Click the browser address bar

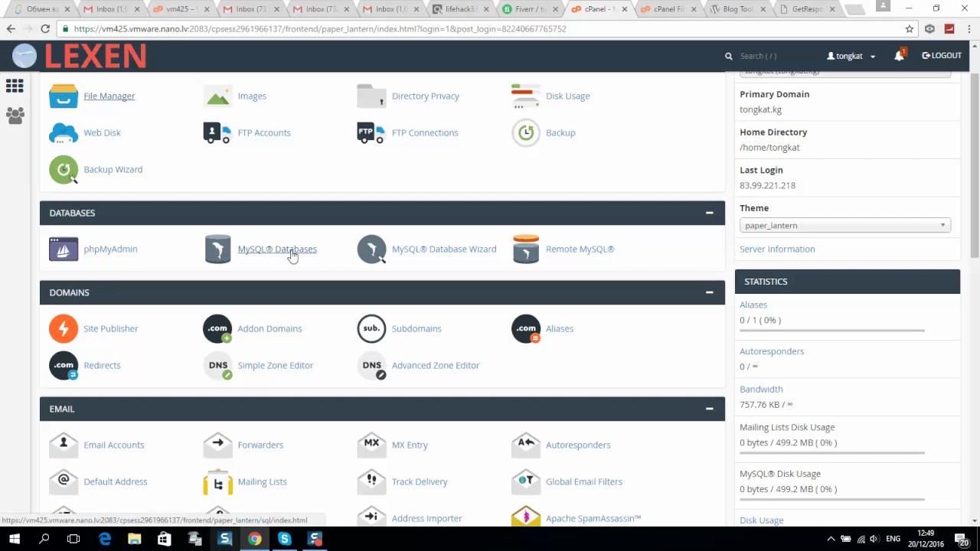482,28
